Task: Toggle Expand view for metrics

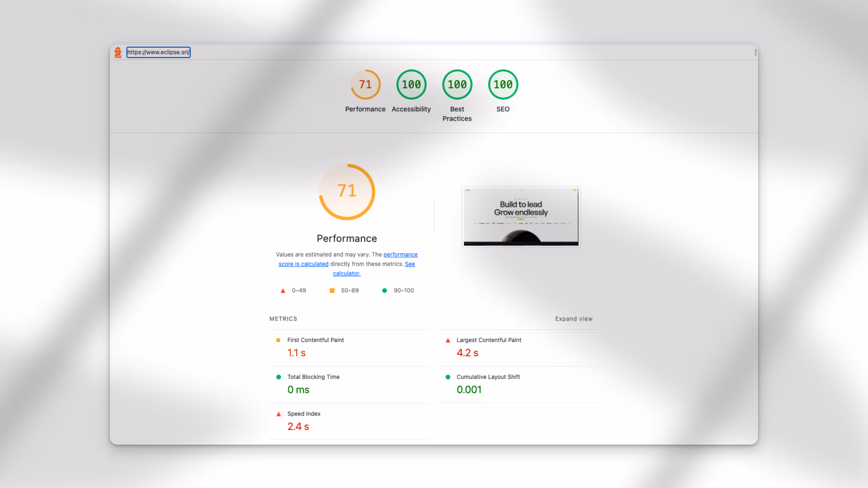Action: [x=573, y=319]
